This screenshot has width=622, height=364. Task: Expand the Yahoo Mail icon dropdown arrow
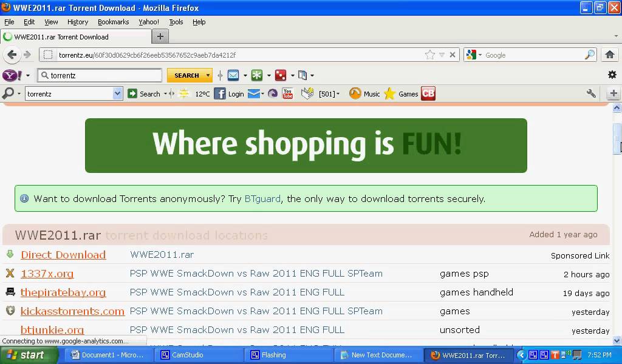(245, 75)
